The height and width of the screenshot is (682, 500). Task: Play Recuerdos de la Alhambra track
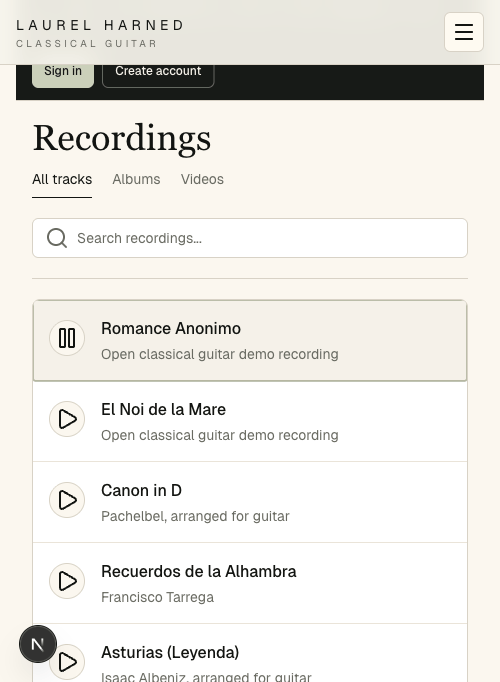tap(67, 581)
